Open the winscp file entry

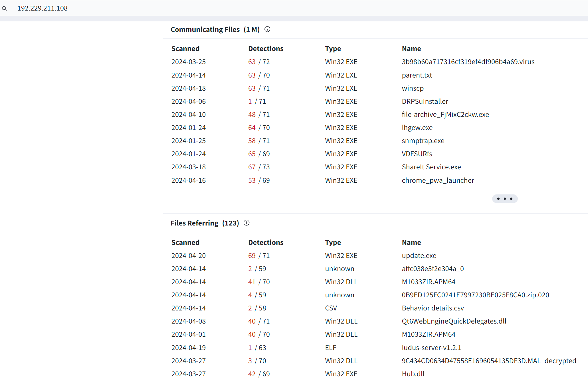pos(413,88)
